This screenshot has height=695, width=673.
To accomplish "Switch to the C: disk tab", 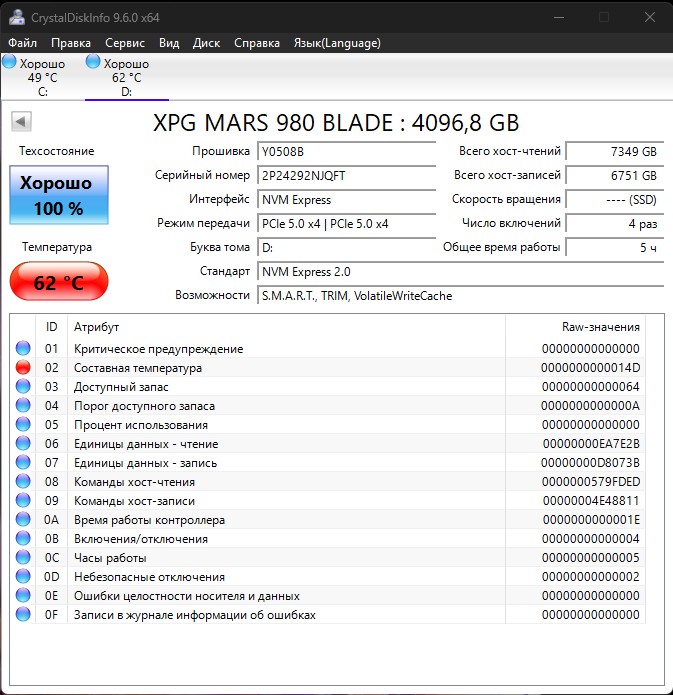I will click(x=42, y=78).
